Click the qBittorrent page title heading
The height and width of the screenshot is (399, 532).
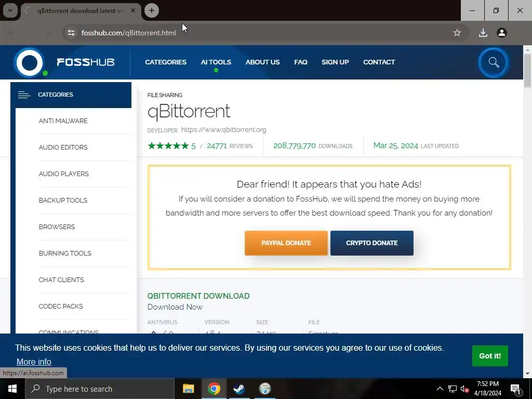[x=189, y=111]
